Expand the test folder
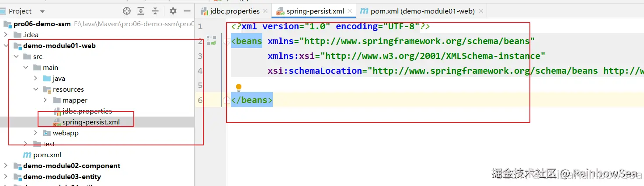This screenshot has width=644, height=186. tap(26, 144)
